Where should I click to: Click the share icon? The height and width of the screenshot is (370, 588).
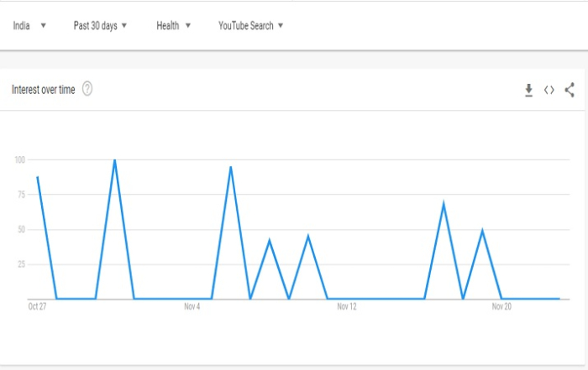(x=570, y=90)
